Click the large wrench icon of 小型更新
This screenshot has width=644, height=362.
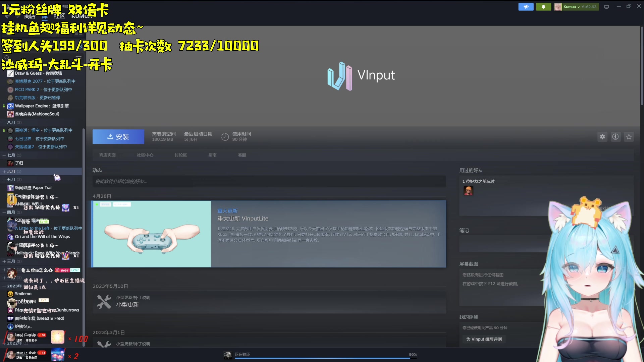104,302
